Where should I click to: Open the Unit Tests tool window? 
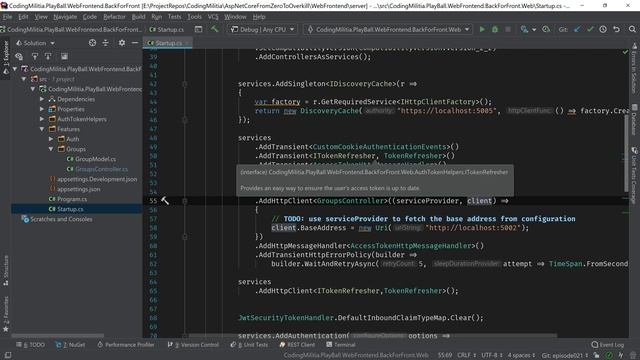[249, 345]
